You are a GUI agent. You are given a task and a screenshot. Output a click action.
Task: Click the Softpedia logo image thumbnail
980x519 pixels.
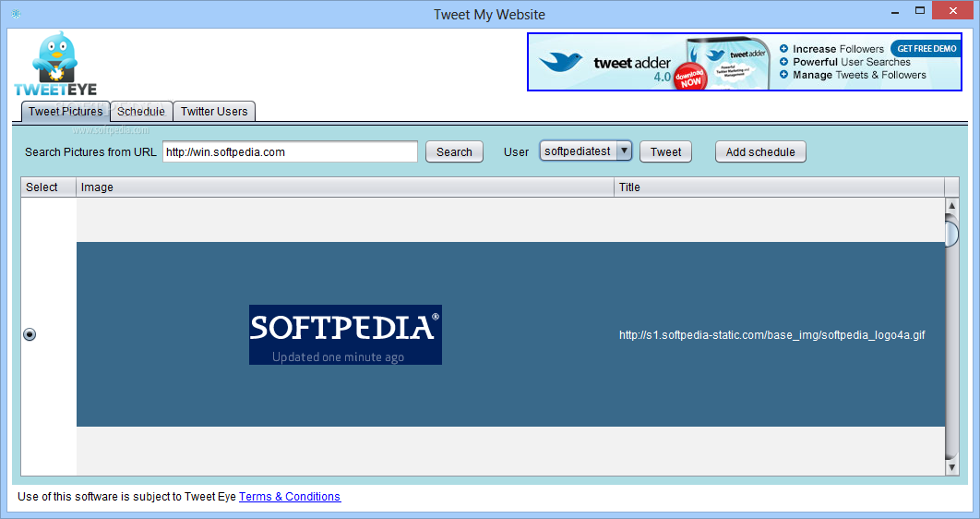pyautogui.click(x=345, y=334)
